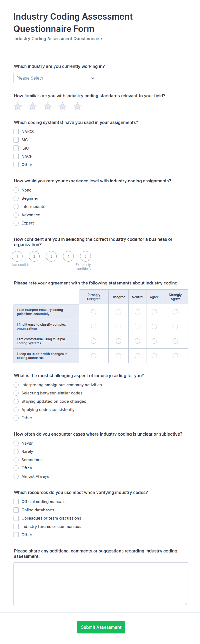
Task: Click the Submit Assessment button
Action: tap(101, 627)
